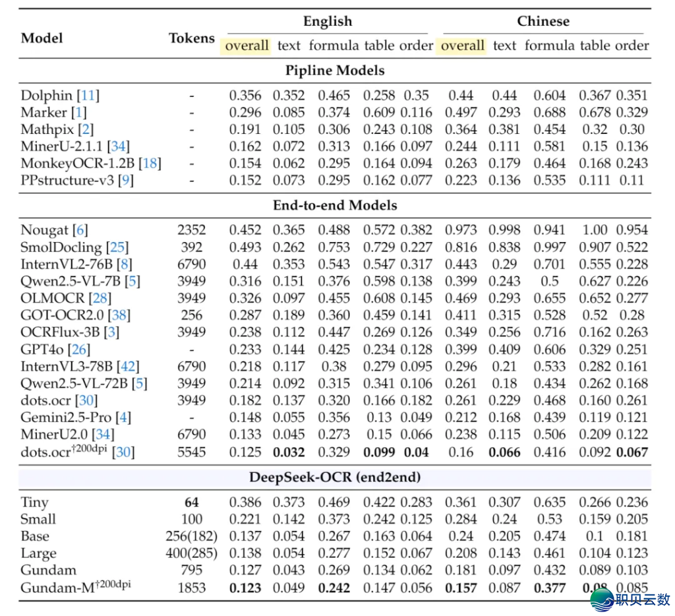Select highlighted 'overall' header under Chinese
Screen dimensions: 675x616
[x=462, y=46]
